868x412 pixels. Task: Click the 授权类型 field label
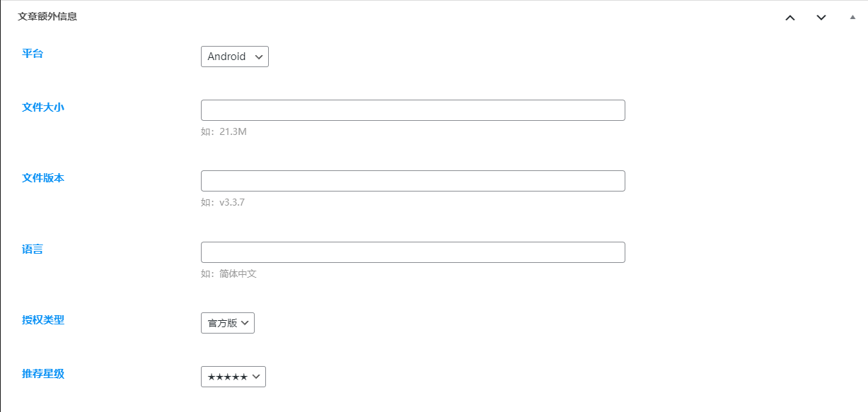(43, 319)
